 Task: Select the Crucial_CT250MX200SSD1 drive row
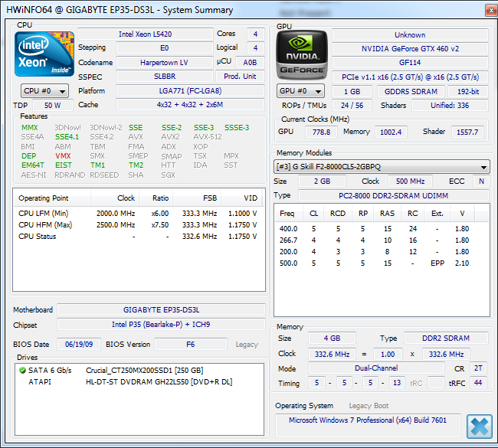[139, 370]
